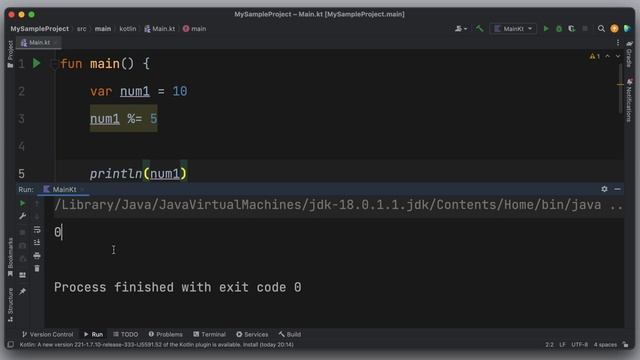640x360 pixels.
Task: Build project with the hammer icon
Action: pyautogui.click(x=480, y=29)
